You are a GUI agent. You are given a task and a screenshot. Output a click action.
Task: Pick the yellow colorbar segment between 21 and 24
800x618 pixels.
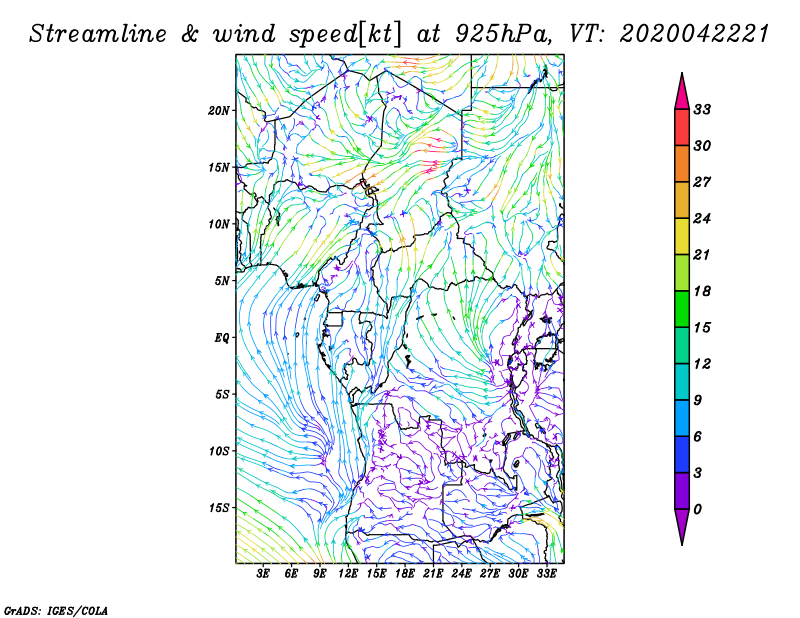tap(682, 236)
